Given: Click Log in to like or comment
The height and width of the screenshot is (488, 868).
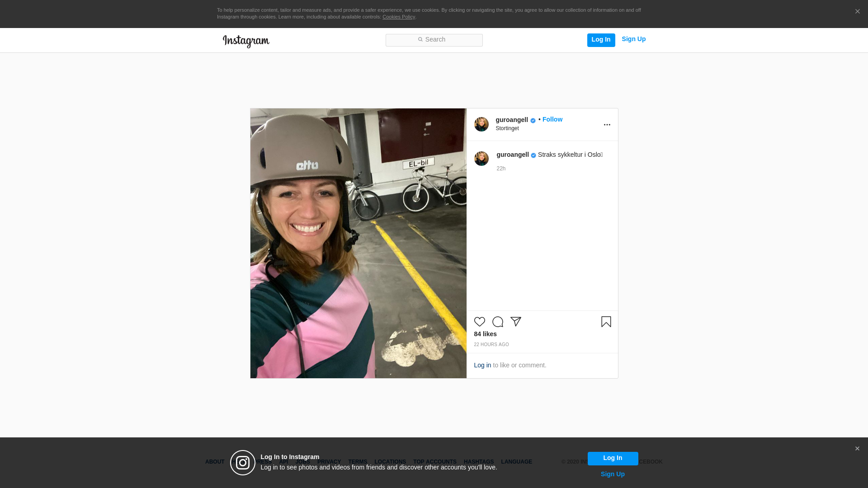Looking at the screenshot, I should pos(482,365).
